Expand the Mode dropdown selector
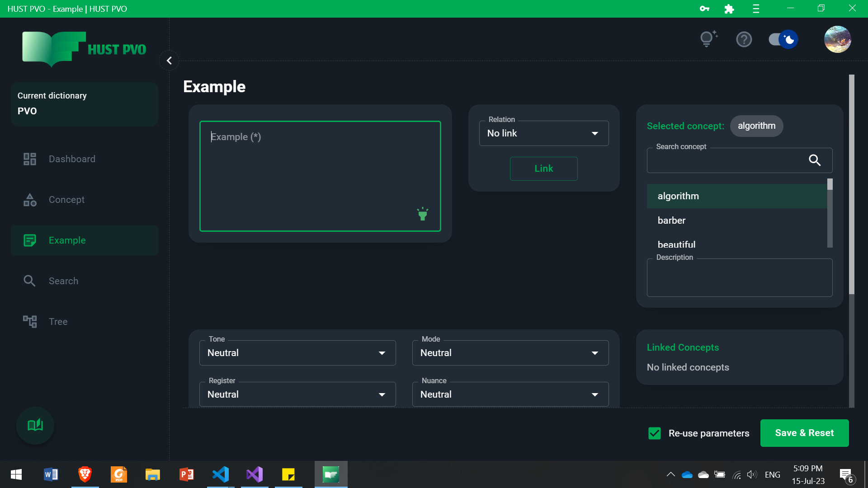Viewport: 868px width, 488px height. [594, 353]
